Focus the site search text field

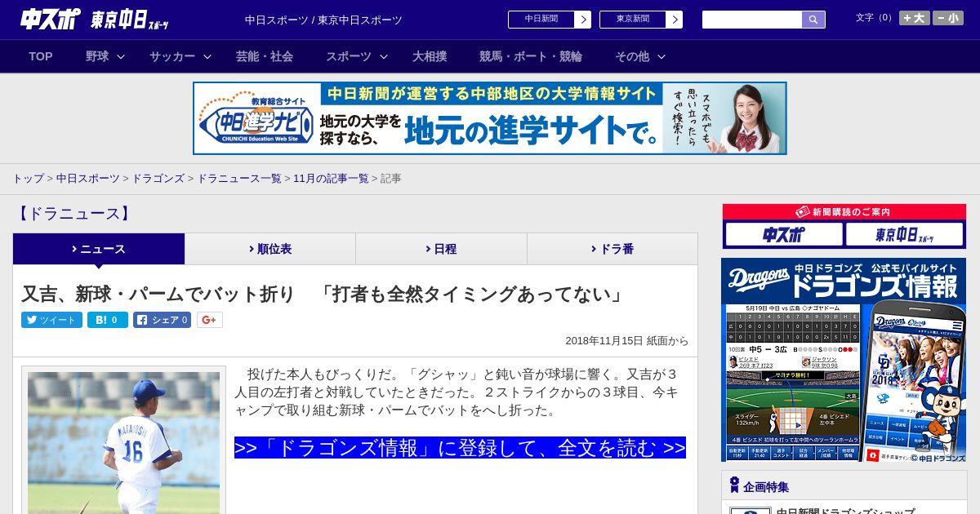pyautogui.click(x=752, y=20)
